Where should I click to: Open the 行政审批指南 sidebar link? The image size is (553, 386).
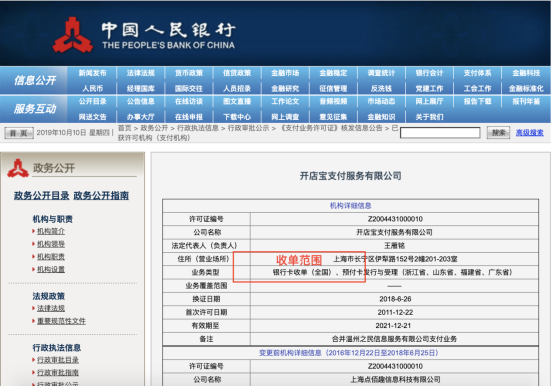tap(58, 373)
